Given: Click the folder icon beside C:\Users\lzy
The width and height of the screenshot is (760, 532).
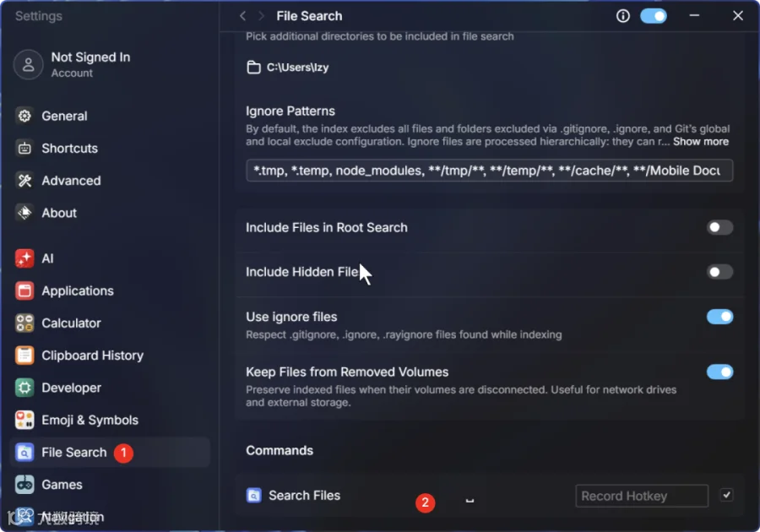Looking at the screenshot, I should (x=253, y=68).
